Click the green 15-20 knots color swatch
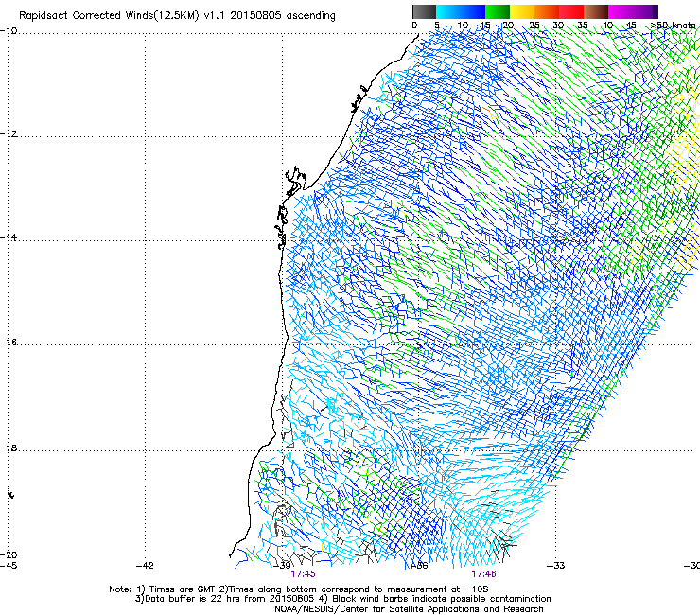The image size is (700, 615). click(497, 11)
